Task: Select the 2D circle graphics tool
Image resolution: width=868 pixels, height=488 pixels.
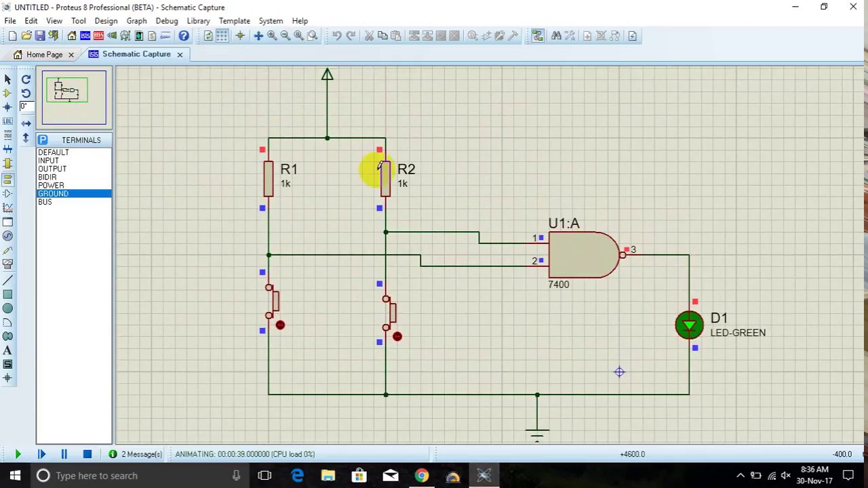Action: pos(7,308)
